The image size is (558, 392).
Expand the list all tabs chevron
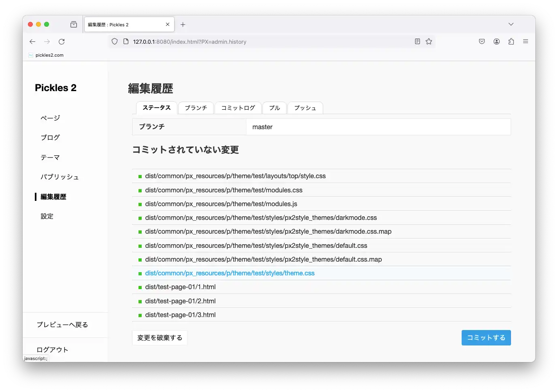(511, 24)
